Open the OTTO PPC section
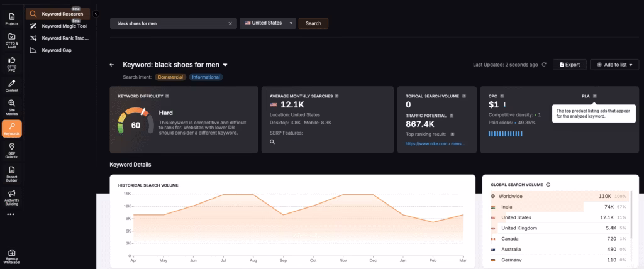 click(x=11, y=63)
